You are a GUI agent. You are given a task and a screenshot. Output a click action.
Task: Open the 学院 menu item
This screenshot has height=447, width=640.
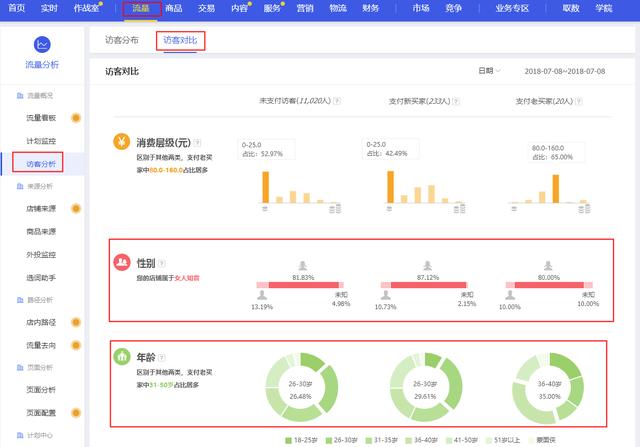pos(604,8)
